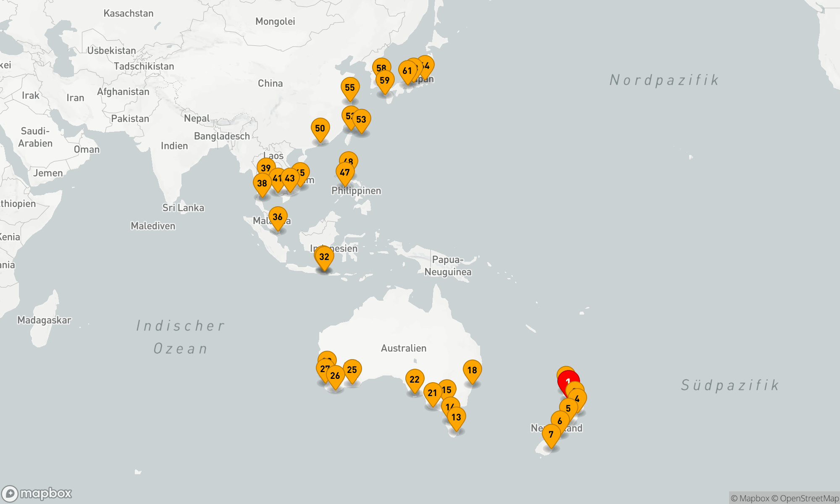Screen dimensions: 840x504
Task: Click marker 61 in Japan
Action: (407, 71)
